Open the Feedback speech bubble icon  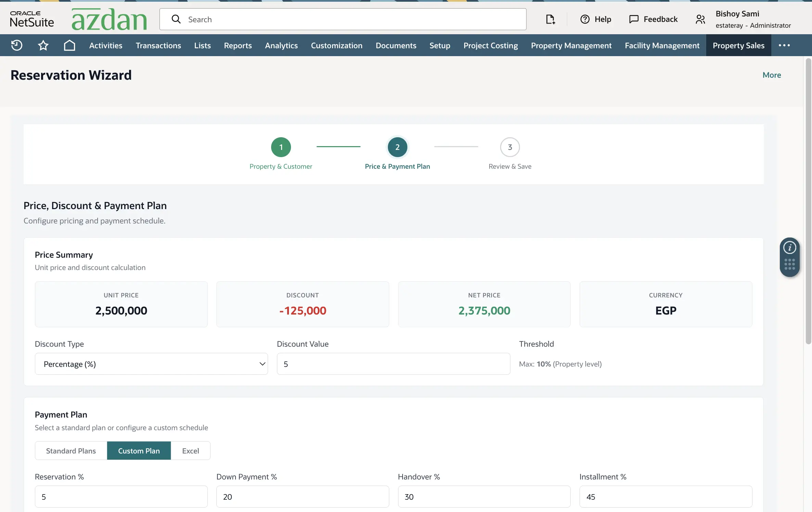tap(634, 19)
